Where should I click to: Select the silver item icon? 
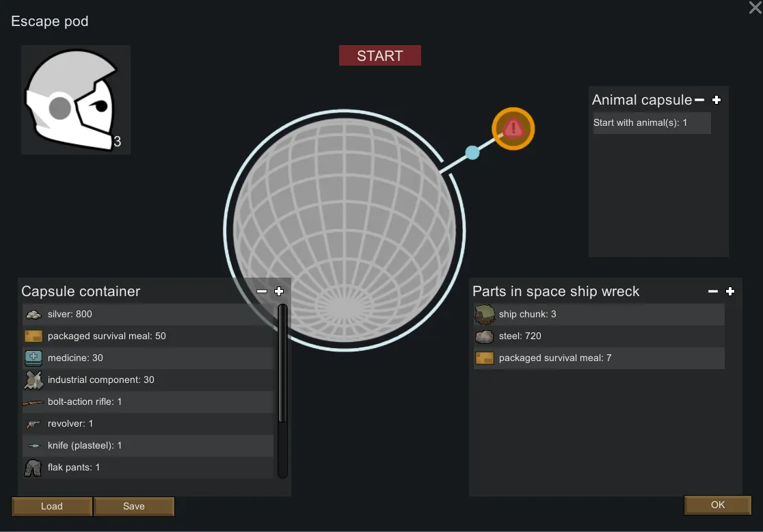34,315
